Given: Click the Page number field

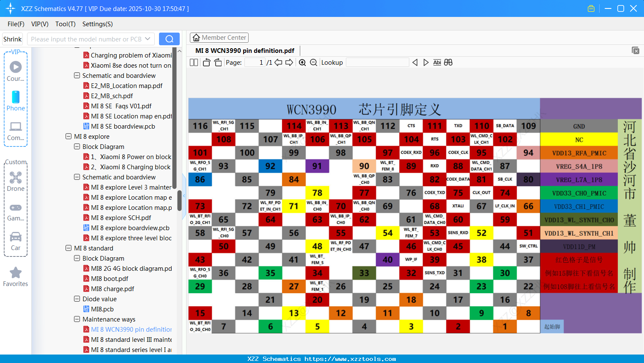Looking at the screenshot, I should pos(255,63).
